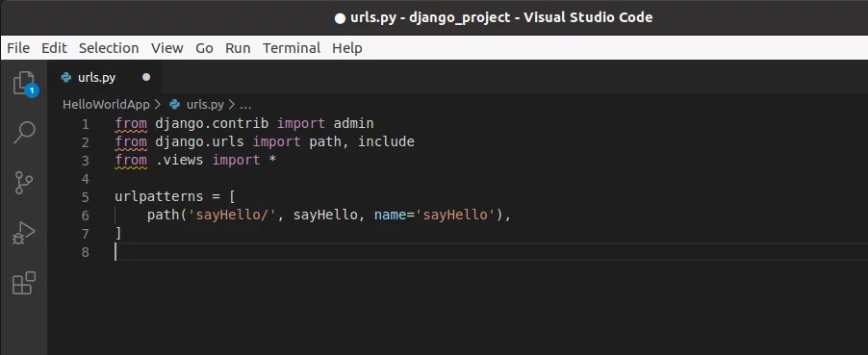Open the Go menu

click(x=204, y=48)
